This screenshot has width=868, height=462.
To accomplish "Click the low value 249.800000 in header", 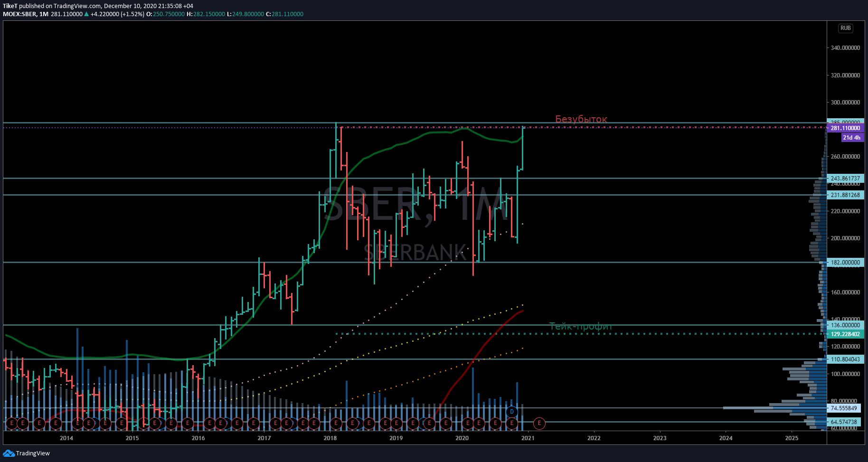I will click(x=248, y=14).
